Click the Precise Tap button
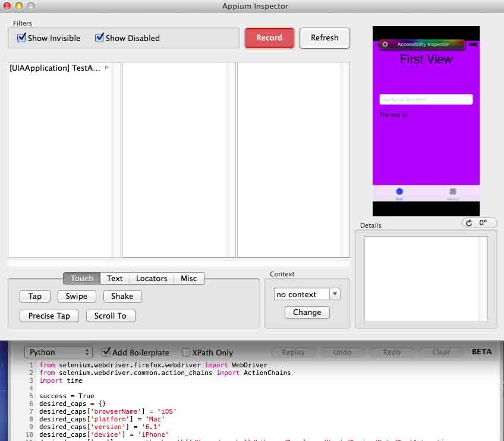 pyautogui.click(x=49, y=316)
